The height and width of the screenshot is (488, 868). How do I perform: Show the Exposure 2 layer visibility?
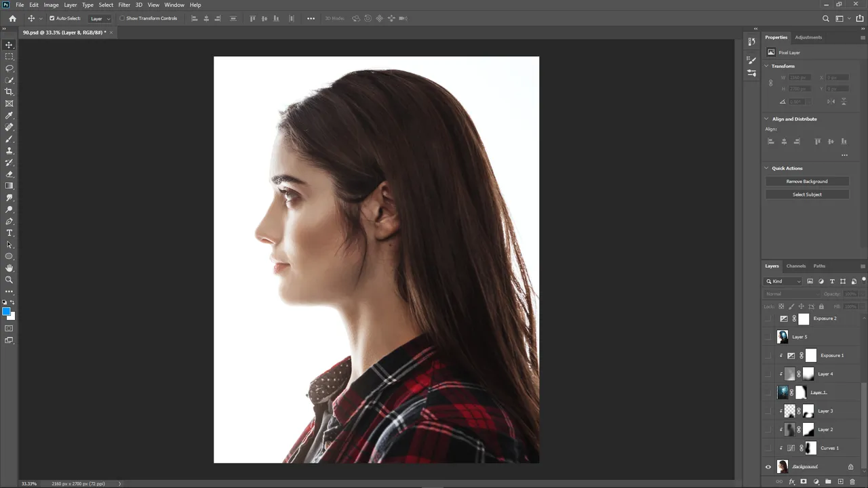tap(768, 319)
